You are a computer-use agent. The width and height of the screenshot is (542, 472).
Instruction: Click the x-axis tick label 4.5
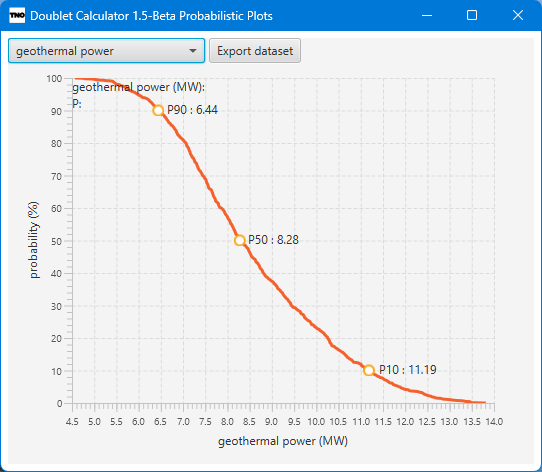point(72,422)
